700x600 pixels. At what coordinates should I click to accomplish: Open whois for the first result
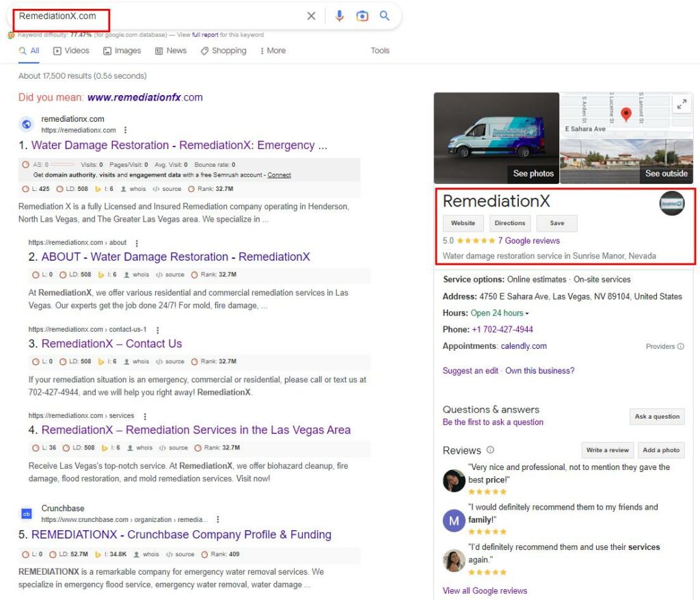coord(133,189)
